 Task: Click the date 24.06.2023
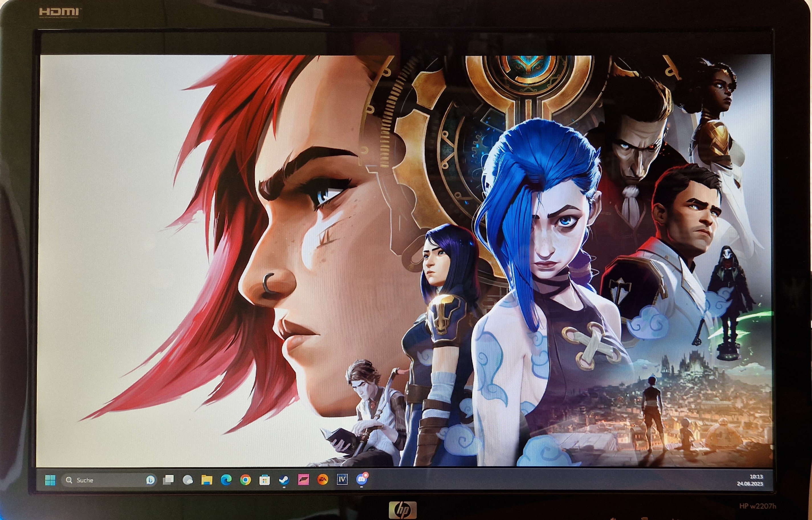[x=750, y=484]
